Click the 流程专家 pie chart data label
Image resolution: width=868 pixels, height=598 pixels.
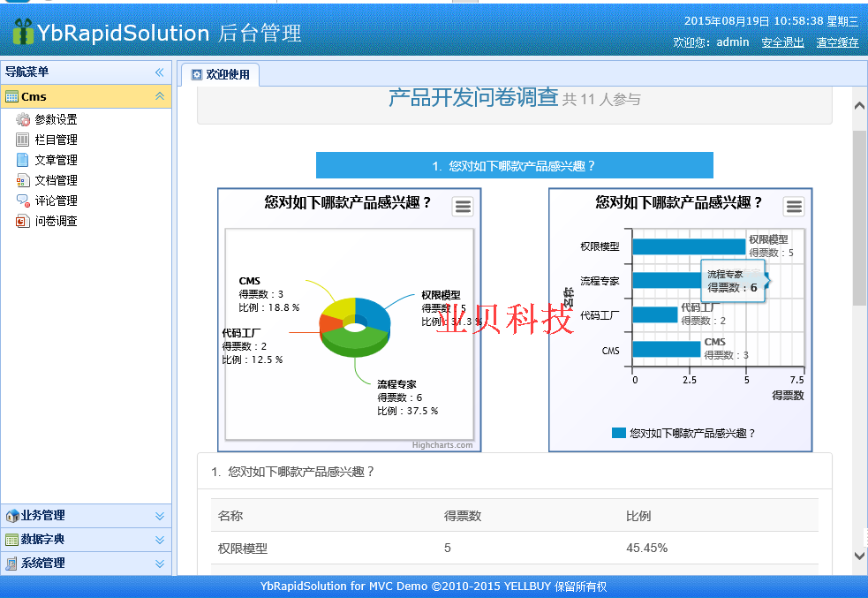407,397
